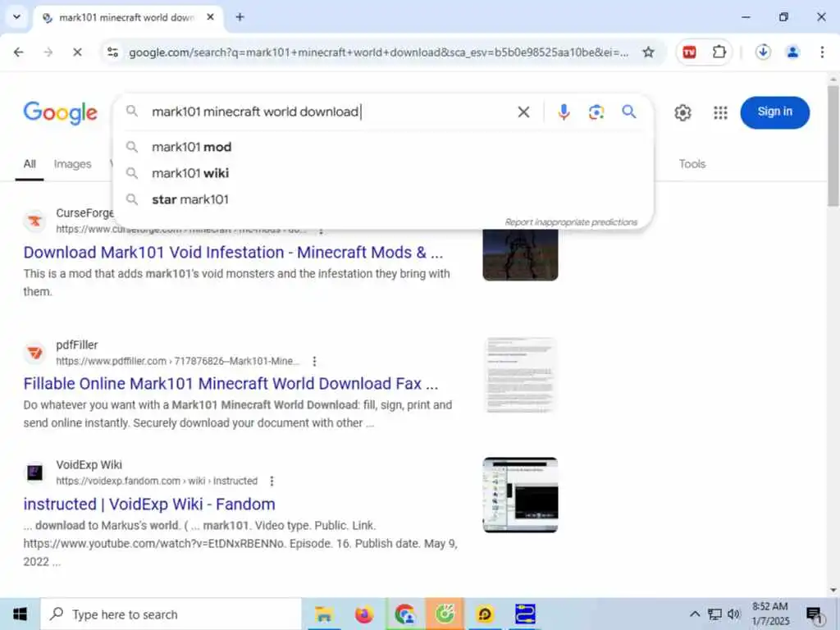The image size is (840, 630).
Task: Click the pdfFiller URL breadcrumb text
Action: (178, 361)
